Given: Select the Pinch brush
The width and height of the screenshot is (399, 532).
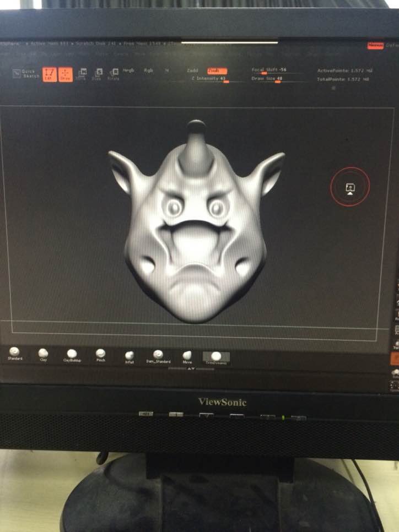Looking at the screenshot, I should [x=100, y=356].
